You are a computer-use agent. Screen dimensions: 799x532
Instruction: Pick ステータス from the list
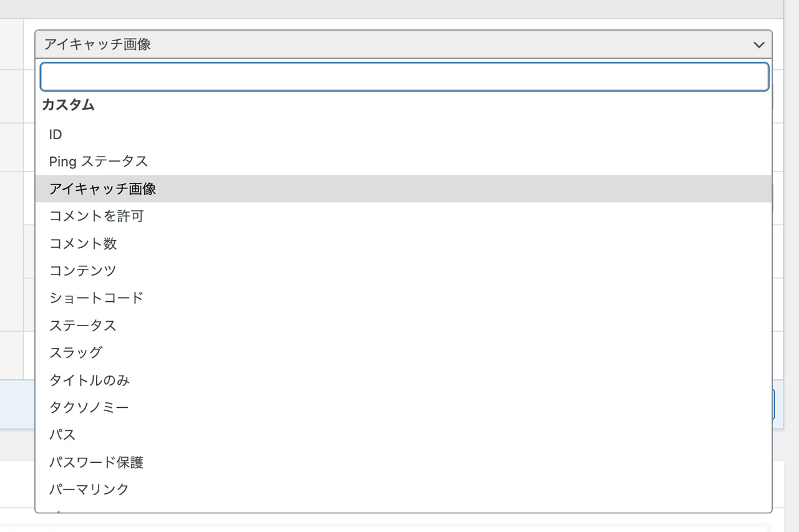82,326
